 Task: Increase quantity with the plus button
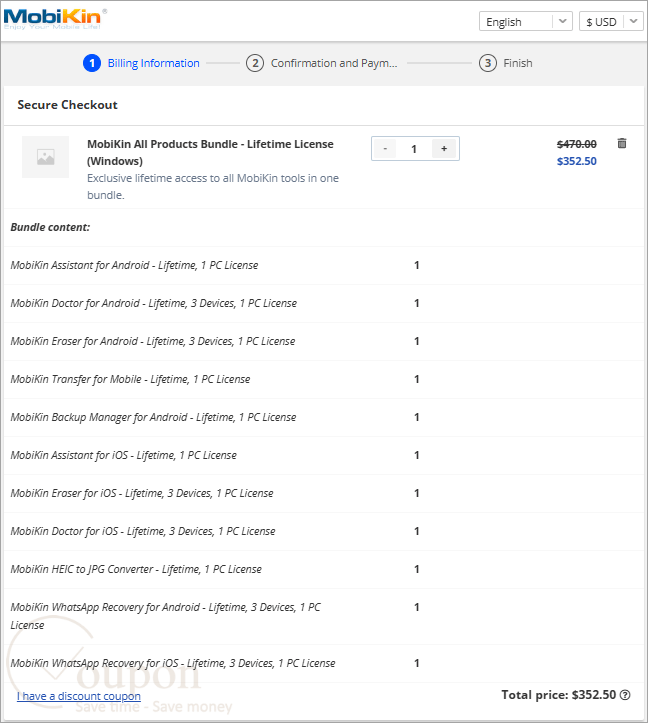444,148
